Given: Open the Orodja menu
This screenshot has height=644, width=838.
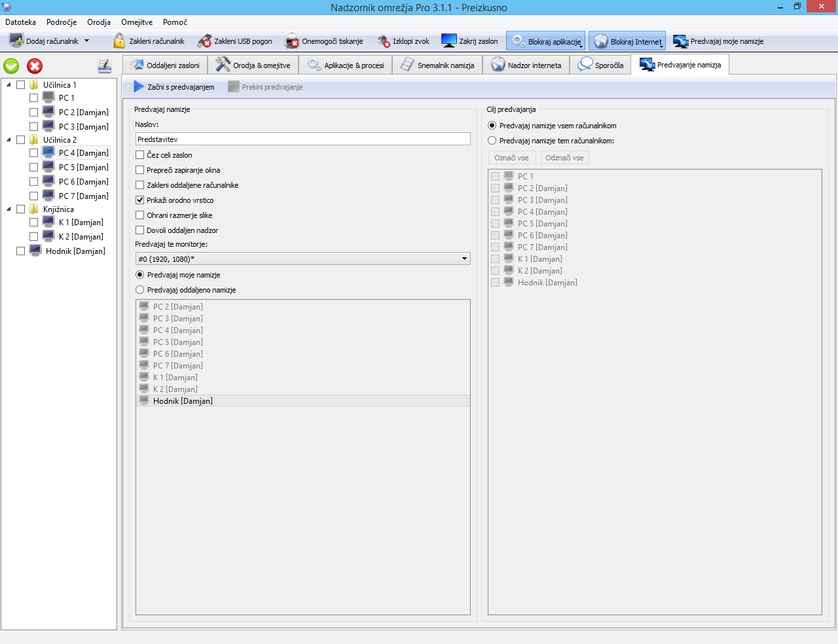Looking at the screenshot, I should (x=99, y=22).
